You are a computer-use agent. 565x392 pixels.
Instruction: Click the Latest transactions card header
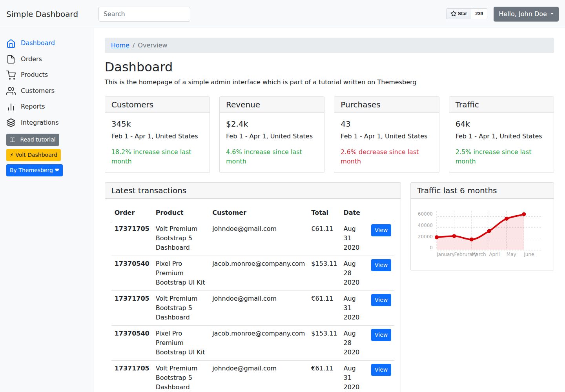pyautogui.click(x=253, y=191)
